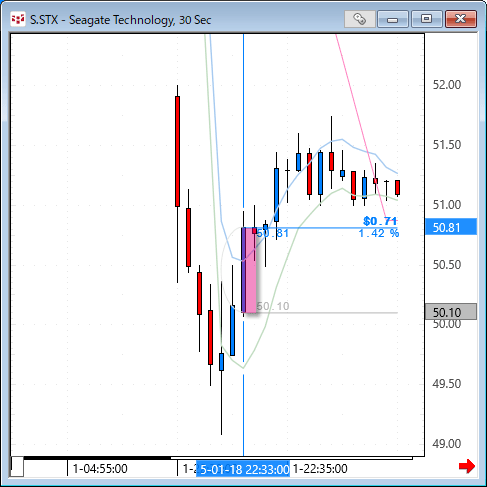Screen dimensions: 487x487
Task: Click the blue 50.81 price label on scale
Action: coord(451,227)
